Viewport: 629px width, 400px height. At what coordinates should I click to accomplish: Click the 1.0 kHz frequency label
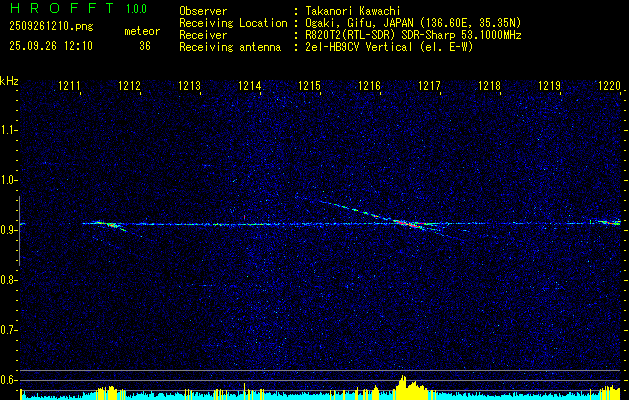point(8,180)
